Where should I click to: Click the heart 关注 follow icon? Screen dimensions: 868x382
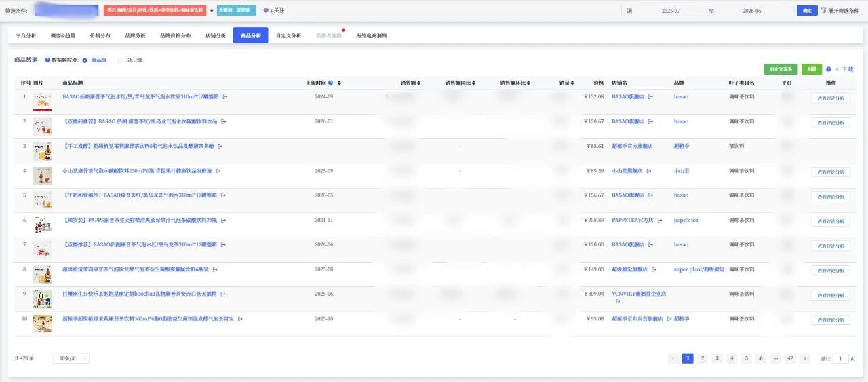(x=266, y=11)
